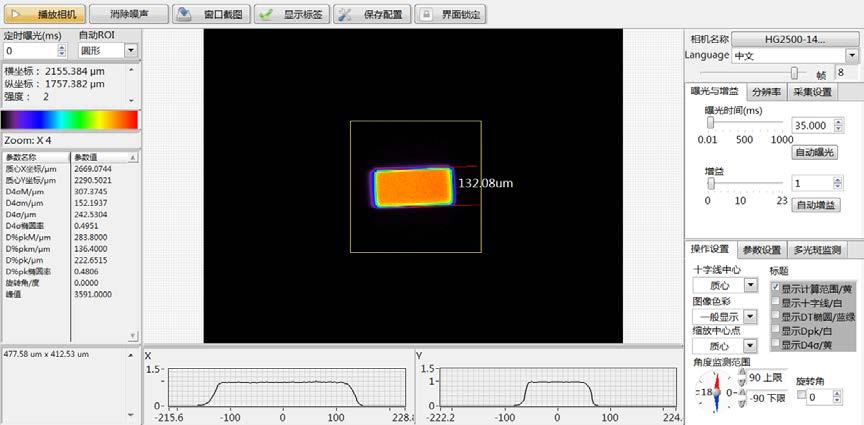Viewport: 864px width, 425px height.
Task: Open the 参数设置 parameter settings tab
Action: coord(761,249)
